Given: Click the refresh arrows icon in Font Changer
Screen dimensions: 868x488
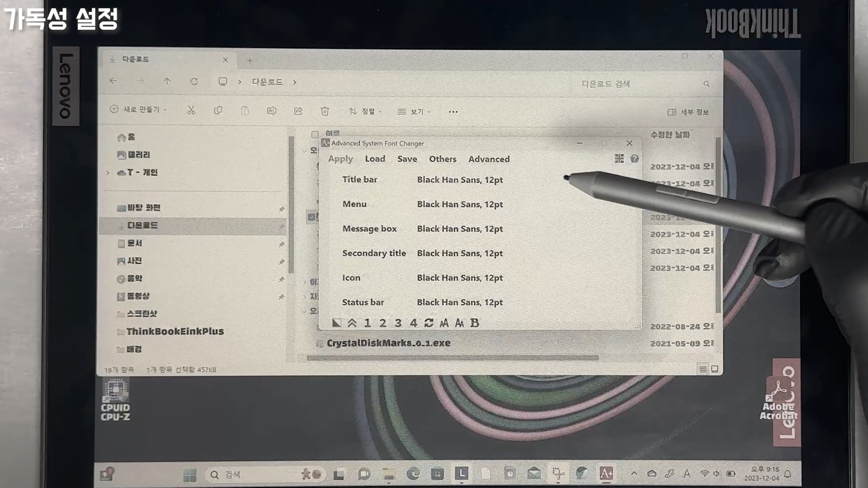Looking at the screenshot, I should (x=429, y=323).
